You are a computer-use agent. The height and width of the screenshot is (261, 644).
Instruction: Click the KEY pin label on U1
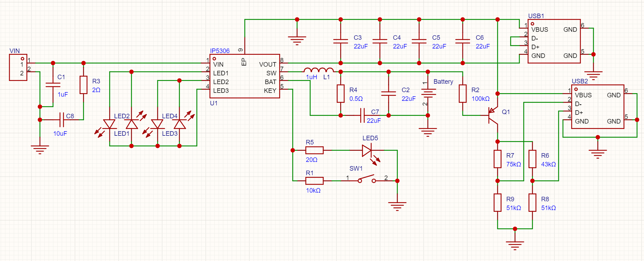270,91
